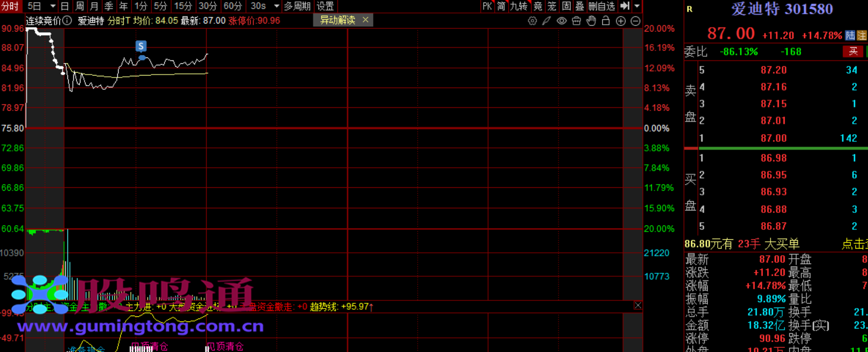
Task: Select the 5日 period
Action: pos(34,6)
